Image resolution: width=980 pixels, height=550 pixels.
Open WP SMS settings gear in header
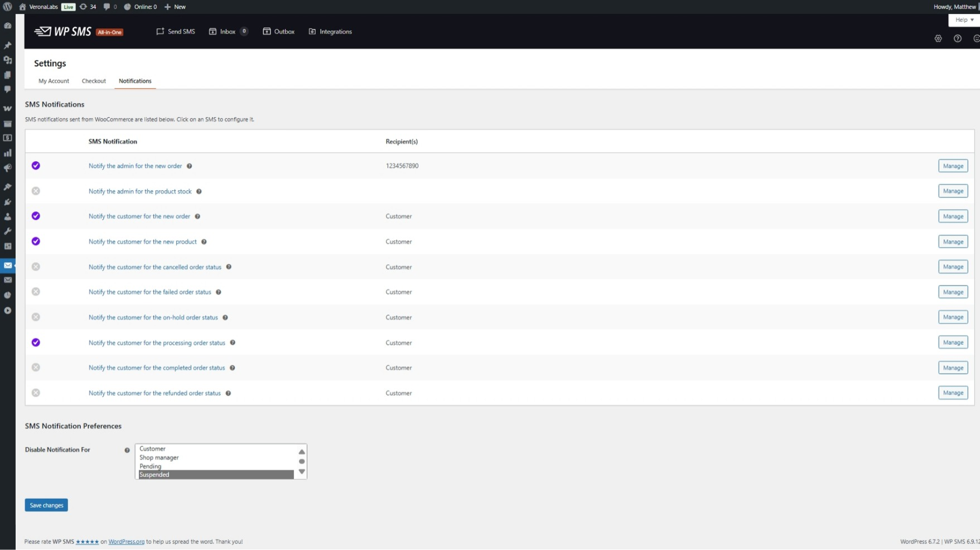coord(938,38)
